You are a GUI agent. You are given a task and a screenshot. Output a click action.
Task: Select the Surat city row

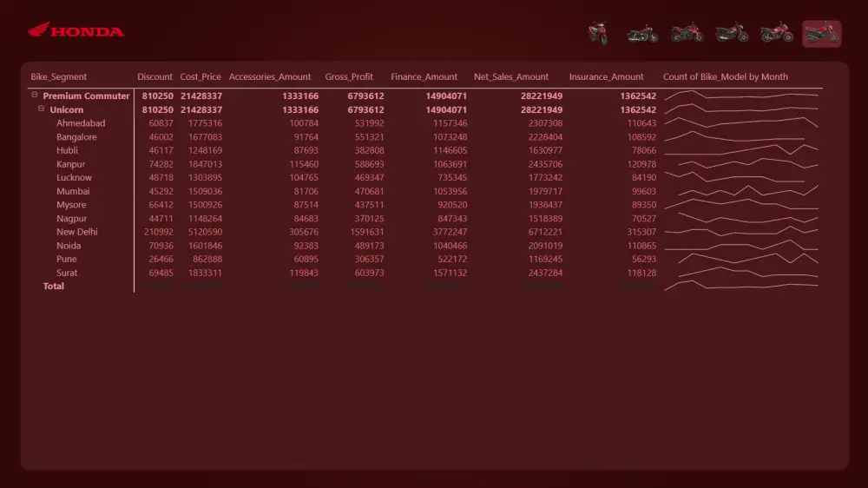click(x=67, y=273)
